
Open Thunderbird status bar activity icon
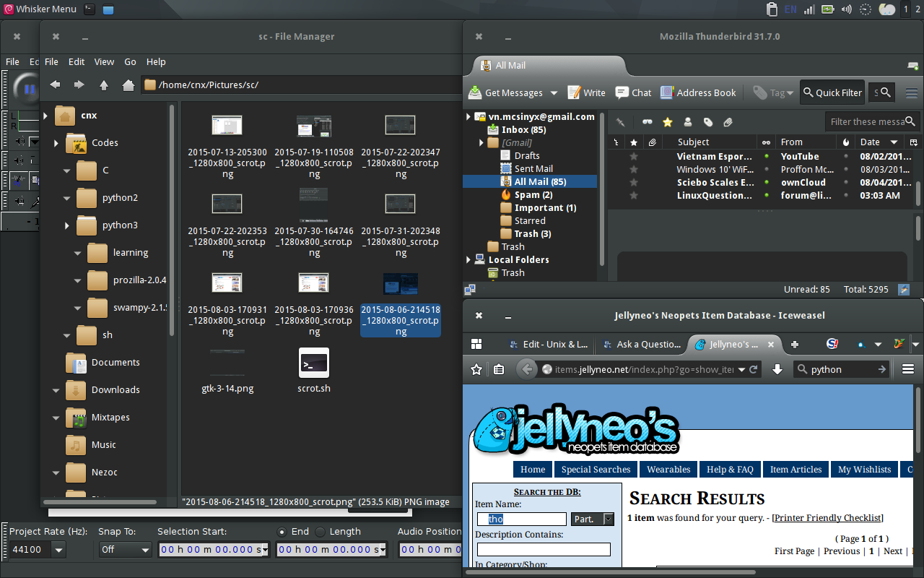(x=903, y=289)
